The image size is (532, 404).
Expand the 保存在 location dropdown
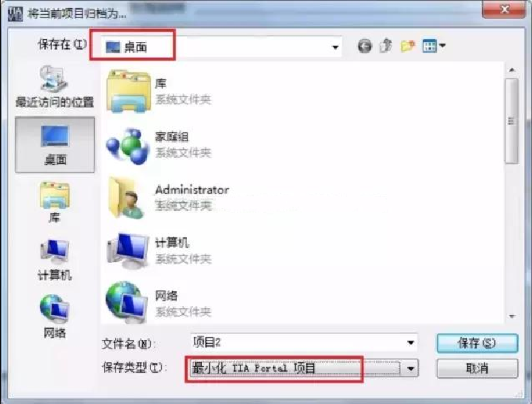click(x=336, y=47)
